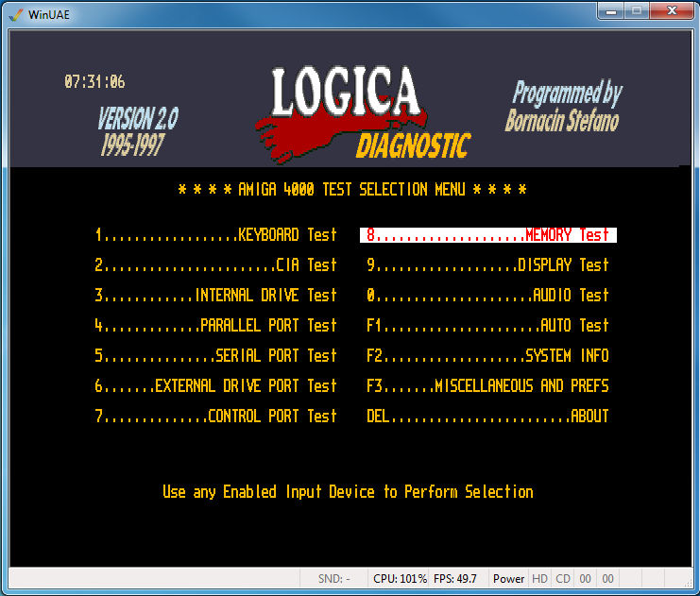The image size is (700, 596).
Task: Click the Power indicator in status bar
Action: (508, 579)
